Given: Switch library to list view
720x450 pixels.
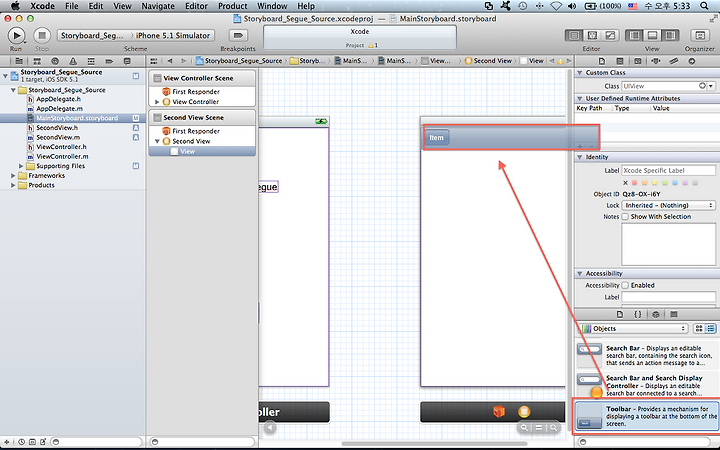Looking at the screenshot, I should pyautogui.click(x=711, y=328).
